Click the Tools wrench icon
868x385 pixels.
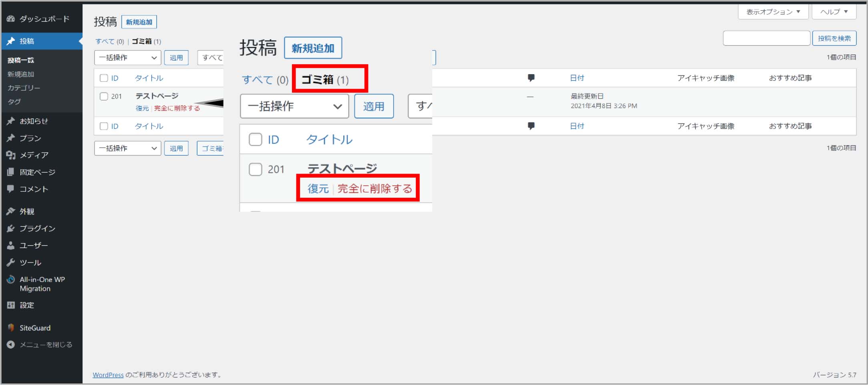[11, 263]
